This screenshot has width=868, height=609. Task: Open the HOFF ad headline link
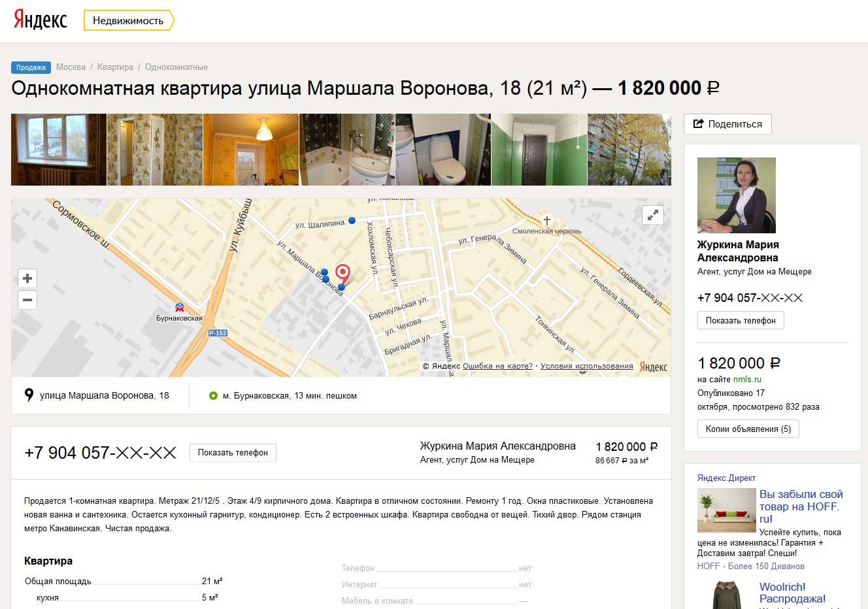click(x=801, y=506)
